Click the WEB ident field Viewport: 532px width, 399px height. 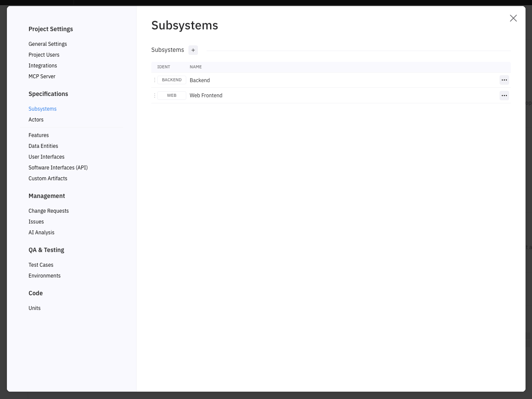coord(172,96)
